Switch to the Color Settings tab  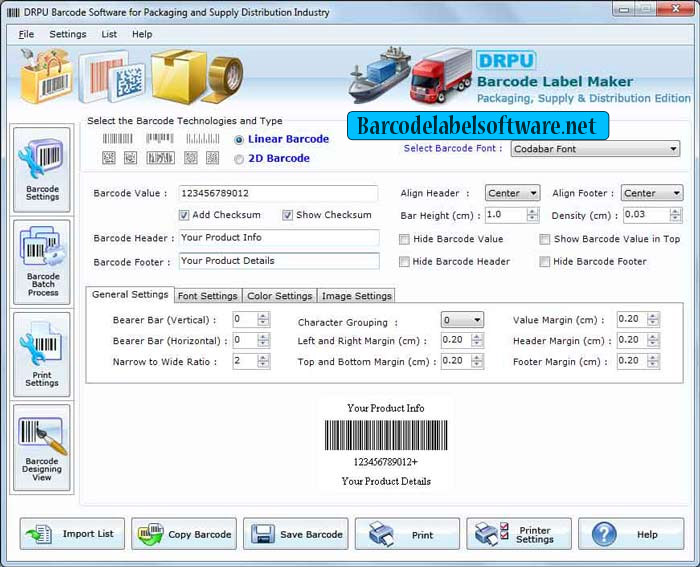279,296
